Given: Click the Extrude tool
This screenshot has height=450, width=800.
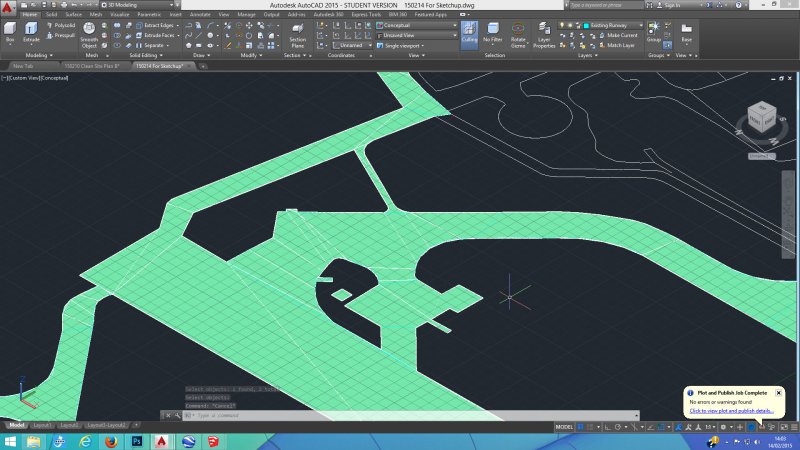Looking at the screenshot, I should click(x=31, y=32).
